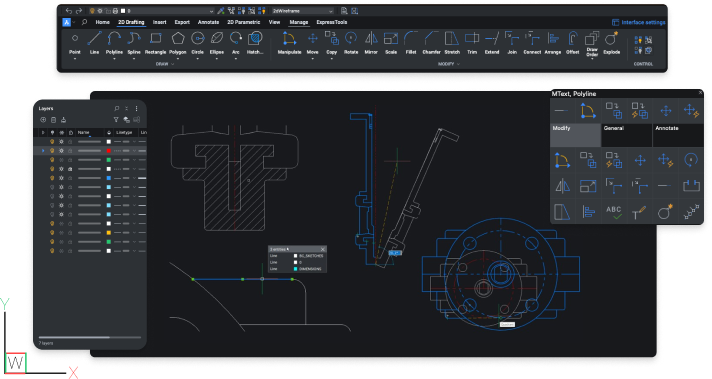Click the Offset tool icon
Viewport: 712px width, 379px height.
572,43
